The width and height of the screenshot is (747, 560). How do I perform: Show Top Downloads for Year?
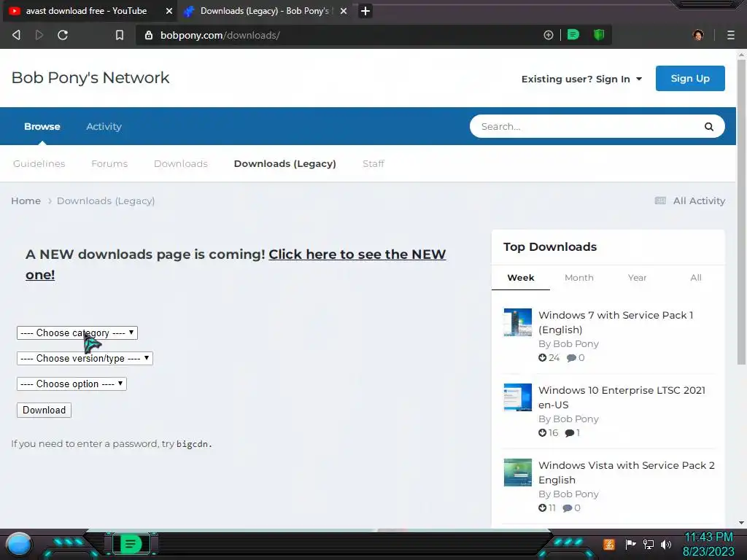[x=637, y=278]
